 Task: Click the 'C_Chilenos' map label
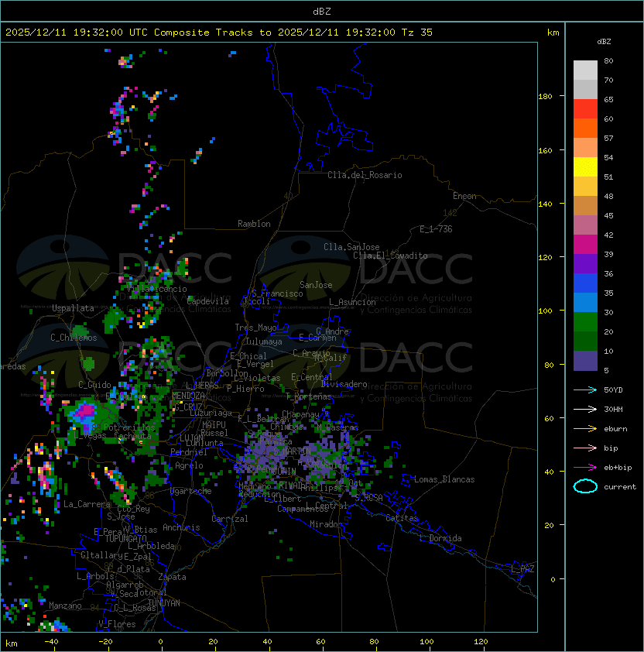click(x=74, y=338)
